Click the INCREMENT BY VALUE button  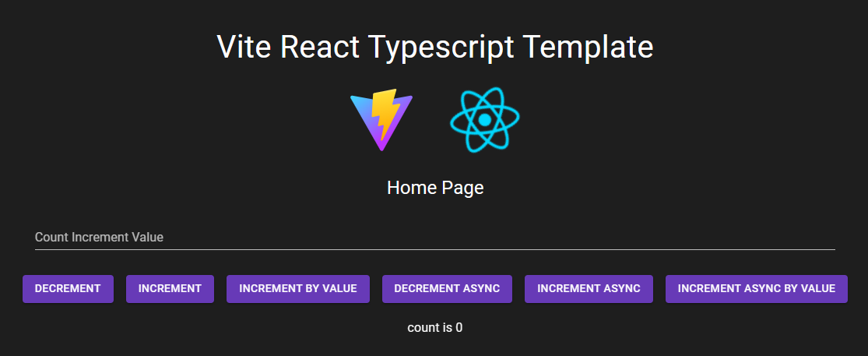pyautogui.click(x=298, y=288)
